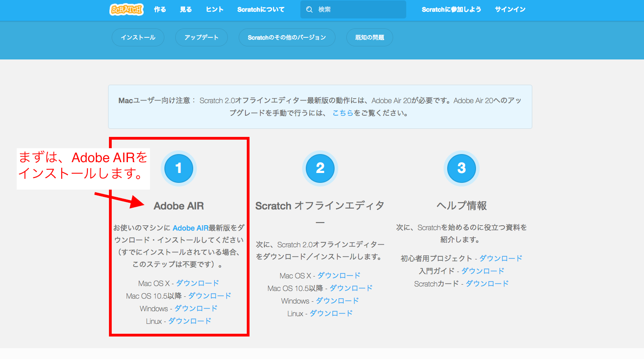Select the インストール pill button
Image resolution: width=644 pixels, height=359 pixels.
click(138, 37)
